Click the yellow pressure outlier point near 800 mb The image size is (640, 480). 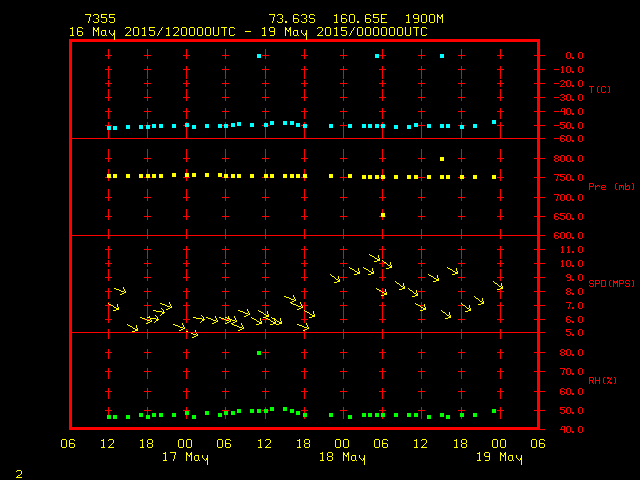point(441,158)
